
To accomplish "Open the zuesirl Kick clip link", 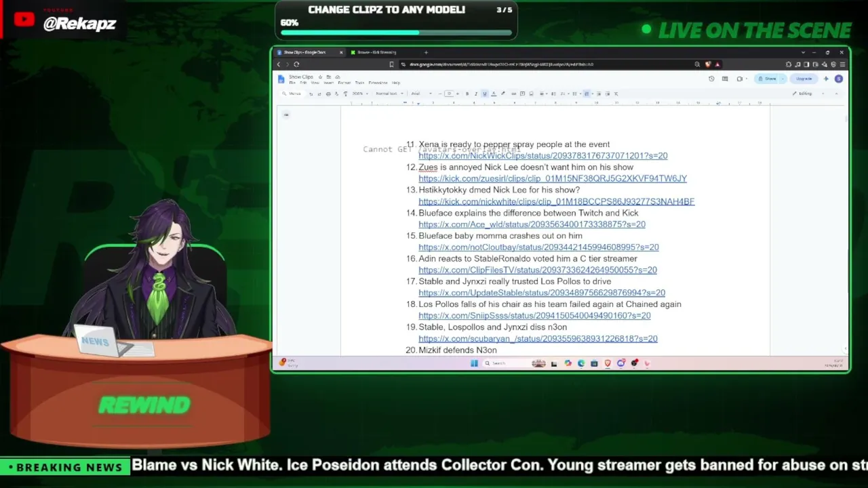I will tap(553, 179).
